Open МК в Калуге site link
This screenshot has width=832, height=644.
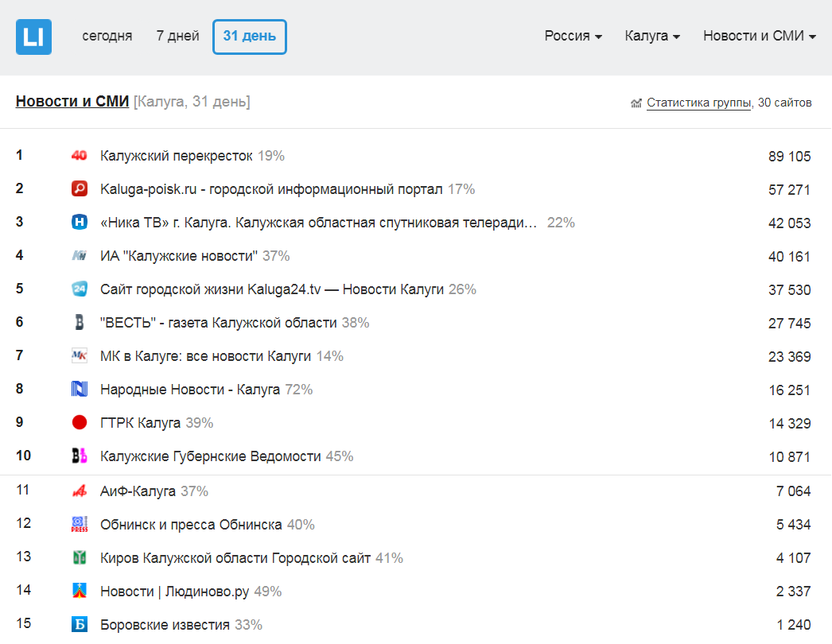pos(205,356)
